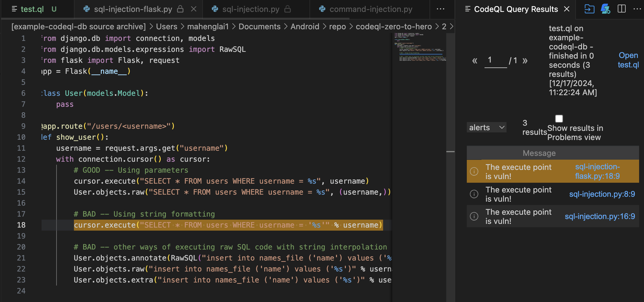Click the Open test.ql link

coord(628,60)
